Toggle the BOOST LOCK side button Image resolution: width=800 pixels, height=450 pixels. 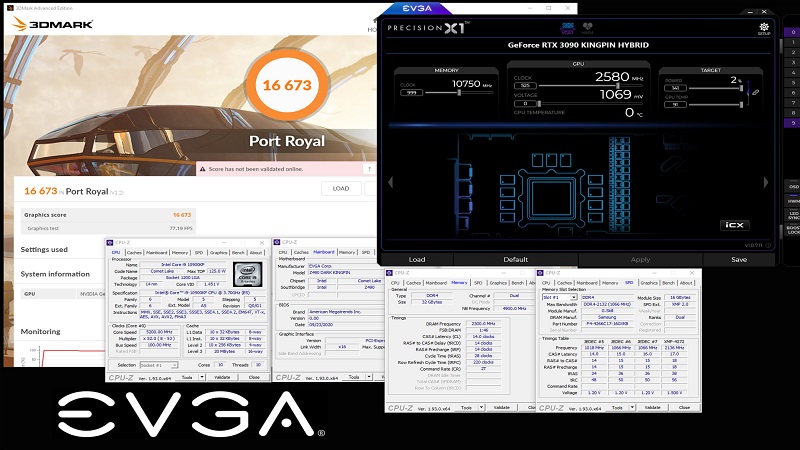pyautogui.click(x=793, y=230)
